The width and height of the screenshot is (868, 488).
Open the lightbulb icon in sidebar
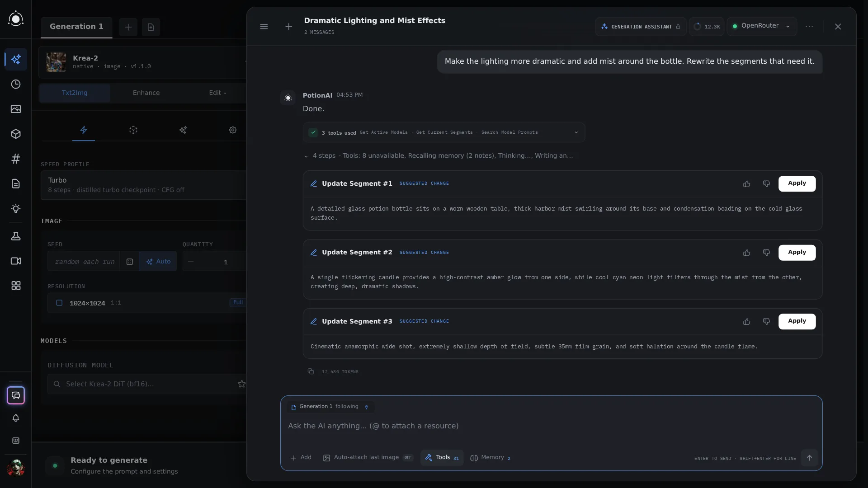(x=16, y=208)
